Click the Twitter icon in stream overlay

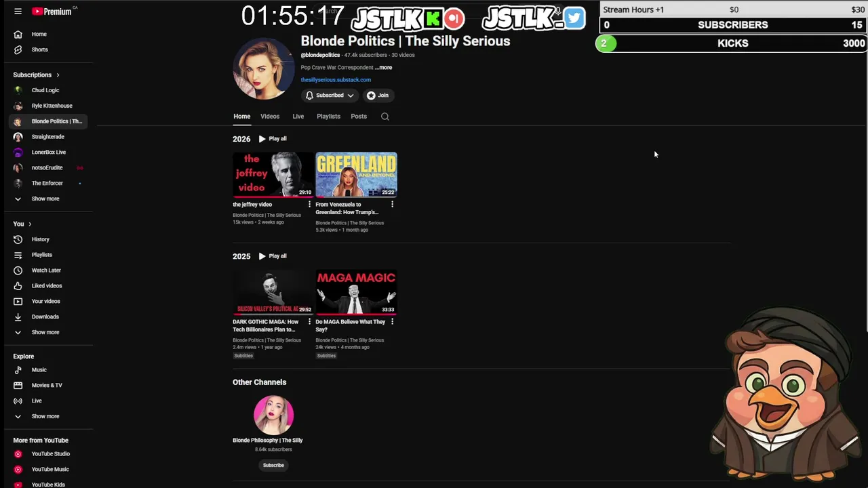coord(574,18)
